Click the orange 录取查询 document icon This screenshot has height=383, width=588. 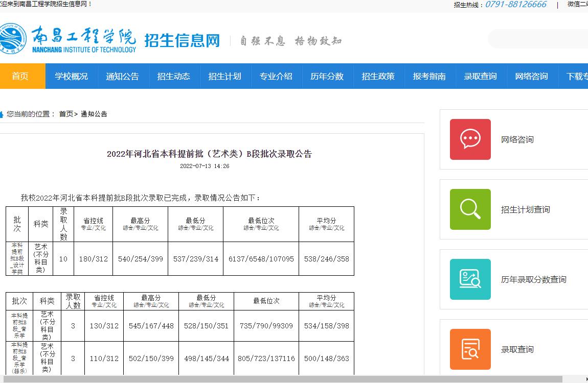coord(470,349)
